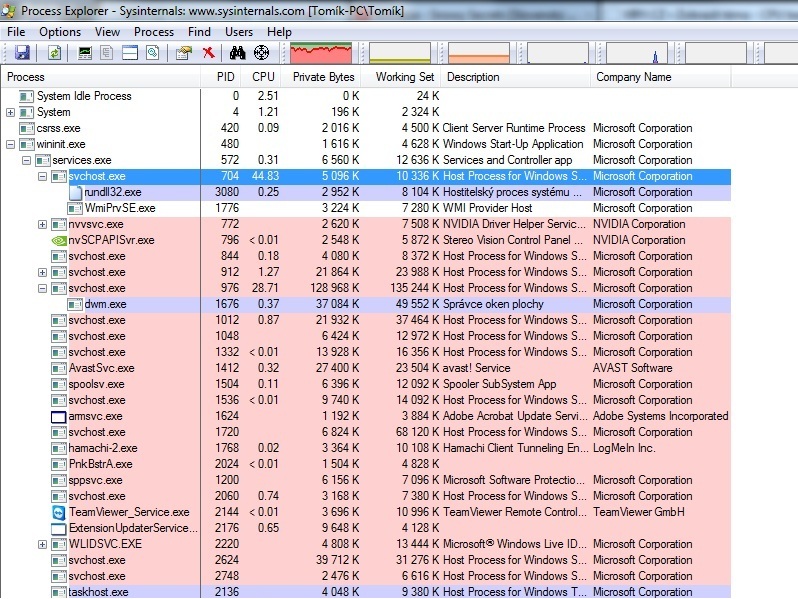Click the Find Window's Process crosshair icon
798x599 pixels.
(262, 53)
